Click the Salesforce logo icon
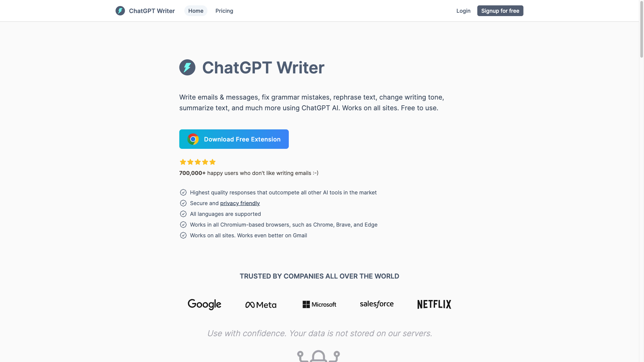The width and height of the screenshot is (644, 362). (376, 304)
